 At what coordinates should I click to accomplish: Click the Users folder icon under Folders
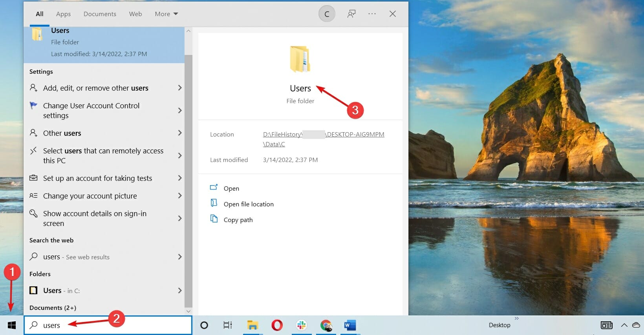tap(34, 290)
